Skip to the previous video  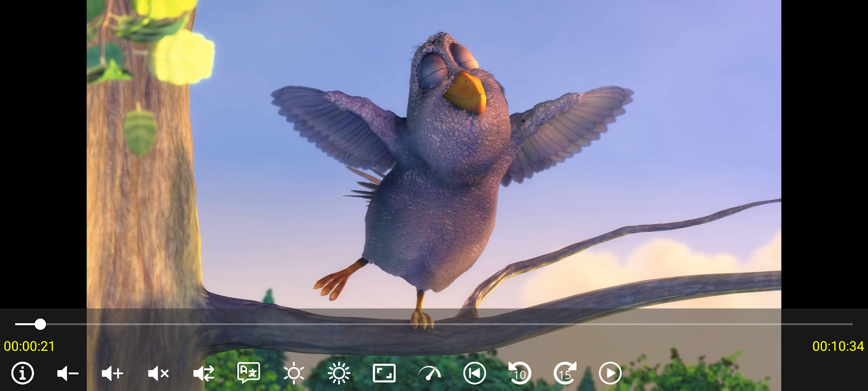click(x=475, y=373)
